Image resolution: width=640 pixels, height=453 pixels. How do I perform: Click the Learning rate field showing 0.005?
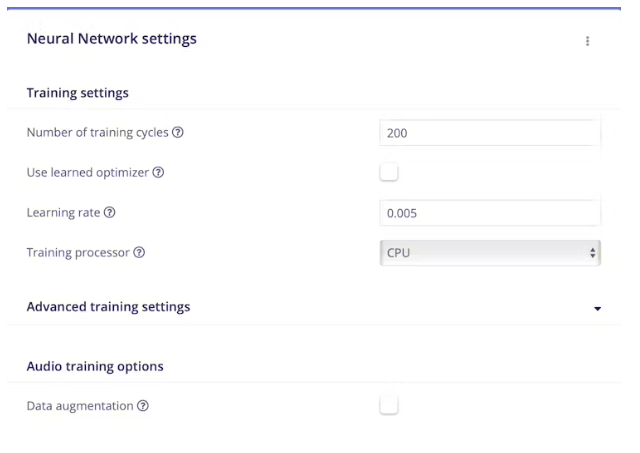[x=490, y=213]
